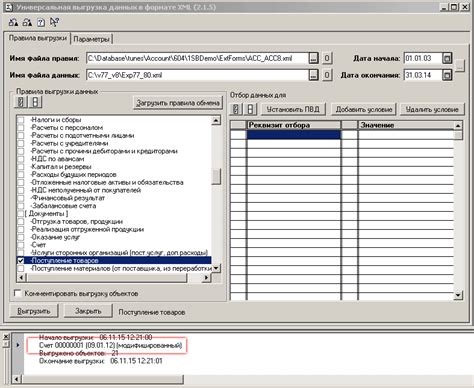The height and width of the screenshot is (388, 474).
Task: Click the '0' button beside rules file name
Action: click(x=327, y=58)
